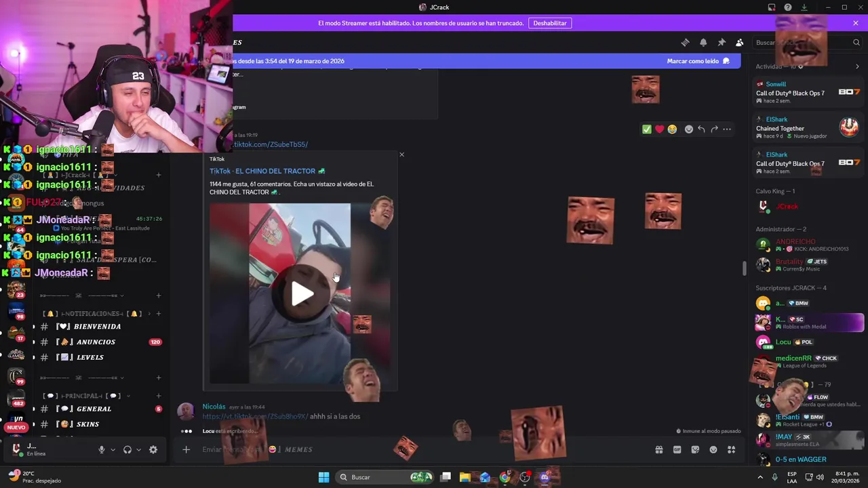The width and height of the screenshot is (868, 488).
Task: Open the BIENVENIDA channel
Action: pos(98,327)
